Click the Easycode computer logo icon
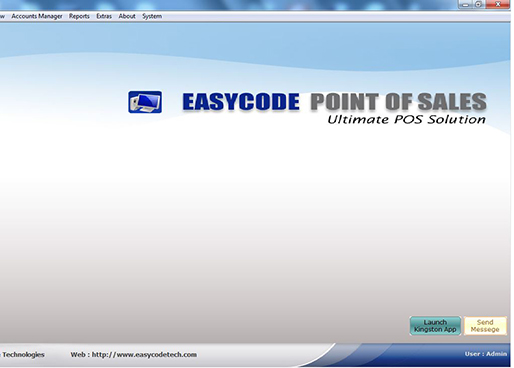This screenshot has height=368, width=514. [x=145, y=102]
